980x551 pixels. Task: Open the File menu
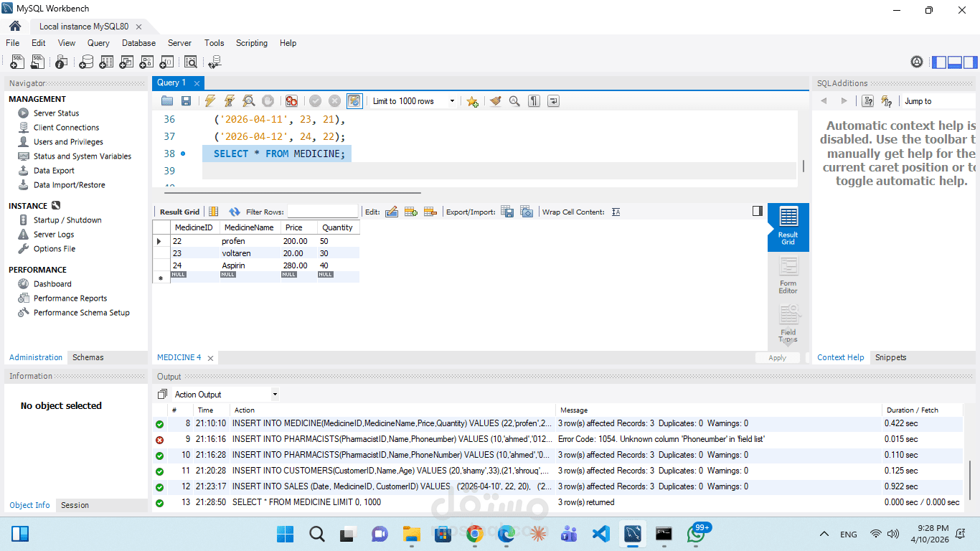pyautogui.click(x=13, y=43)
